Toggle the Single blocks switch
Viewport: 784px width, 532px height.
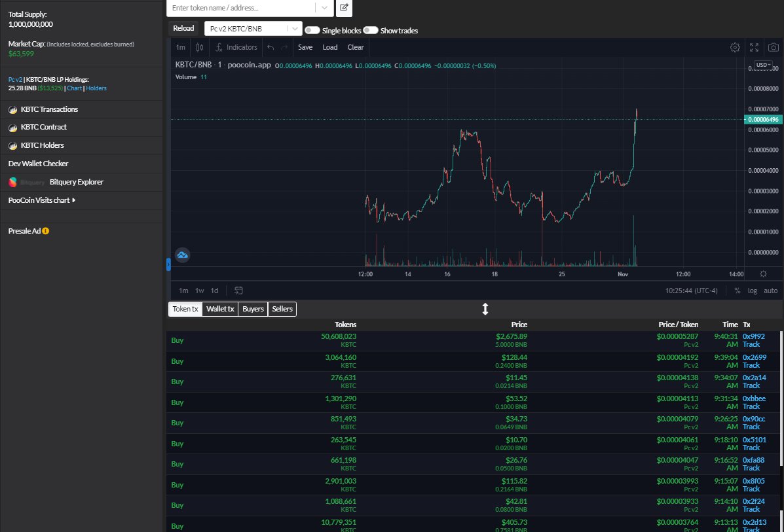pyautogui.click(x=312, y=31)
